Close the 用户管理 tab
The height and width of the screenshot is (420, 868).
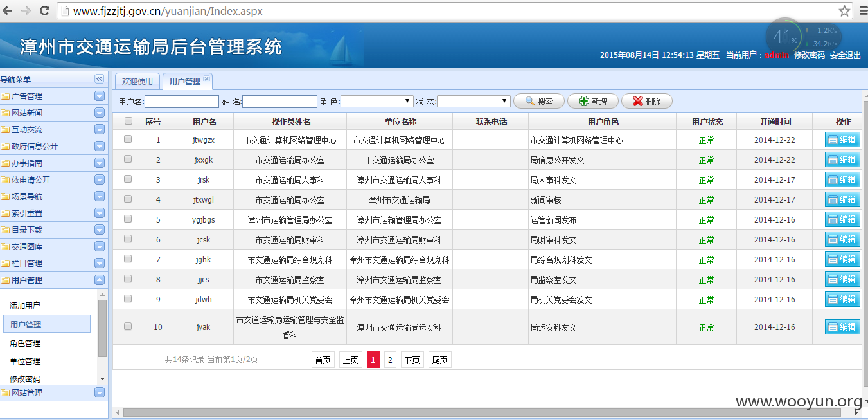coord(206,79)
